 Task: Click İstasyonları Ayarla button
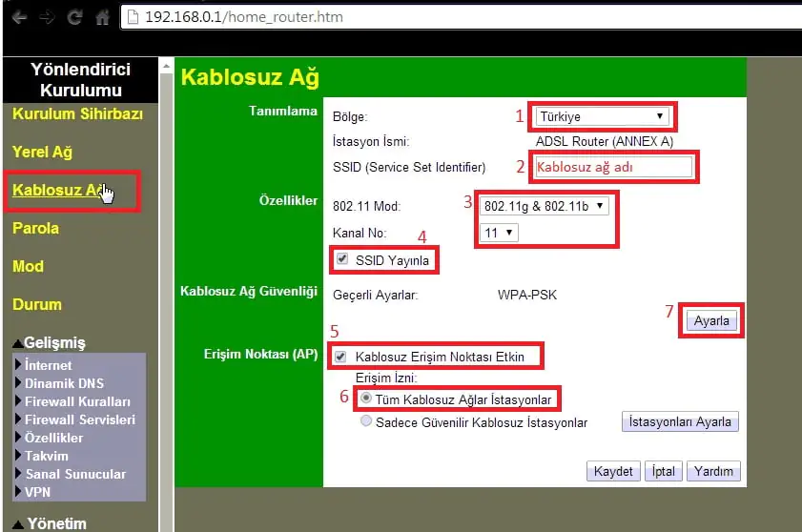tap(680, 421)
